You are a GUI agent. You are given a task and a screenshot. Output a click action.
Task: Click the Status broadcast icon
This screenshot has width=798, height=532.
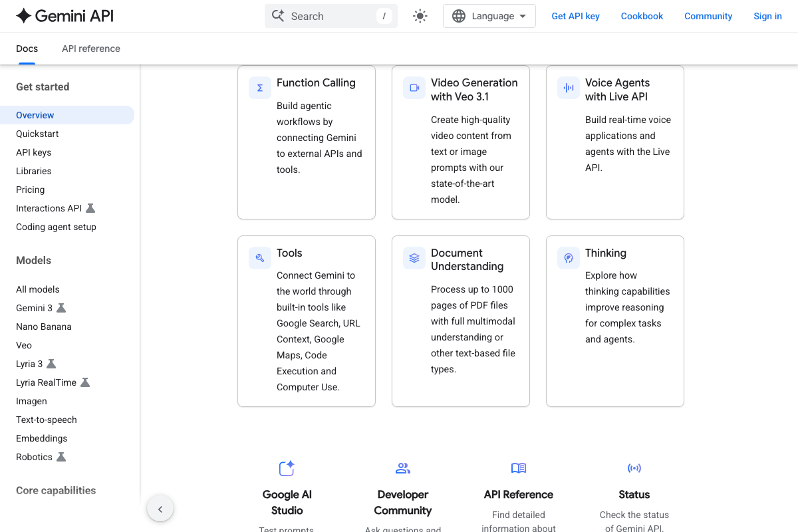pyautogui.click(x=634, y=468)
